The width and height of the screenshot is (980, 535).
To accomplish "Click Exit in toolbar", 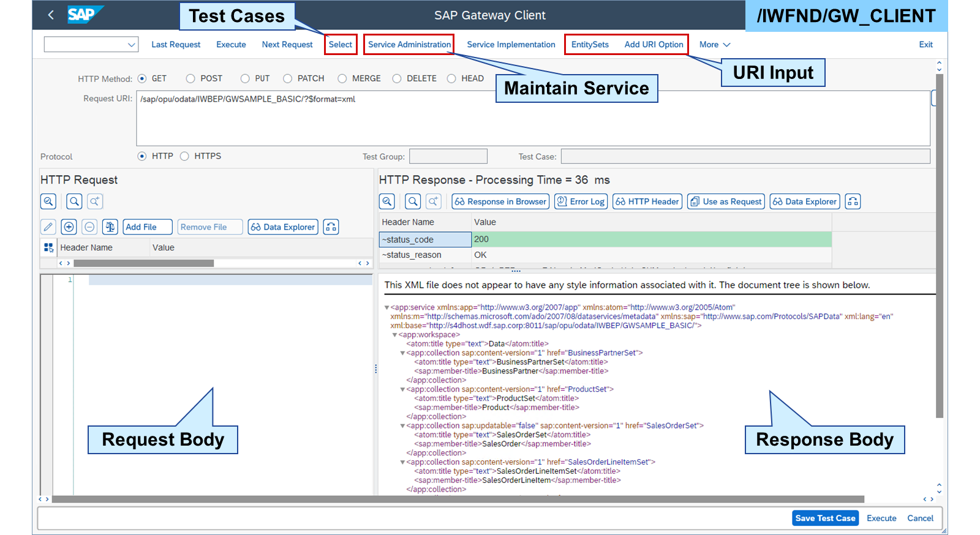I will pyautogui.click(x=925, y=45).
